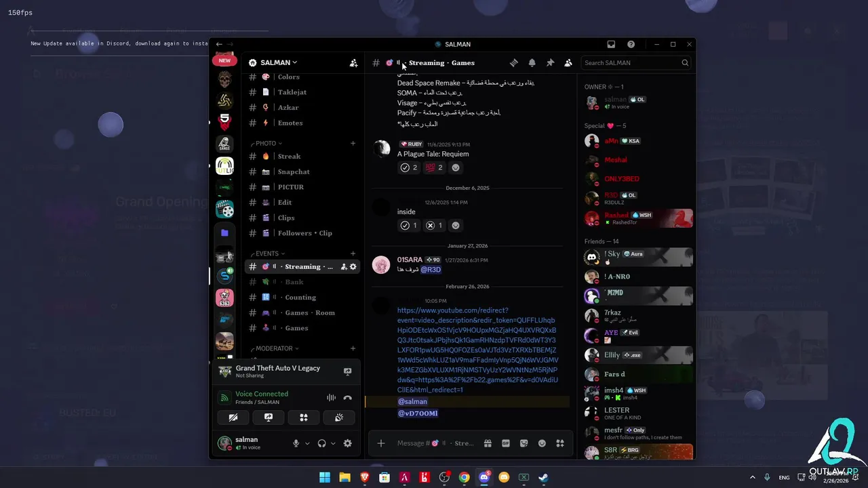Open the Colors channel

pyautogui.click(x=302, y=77)
